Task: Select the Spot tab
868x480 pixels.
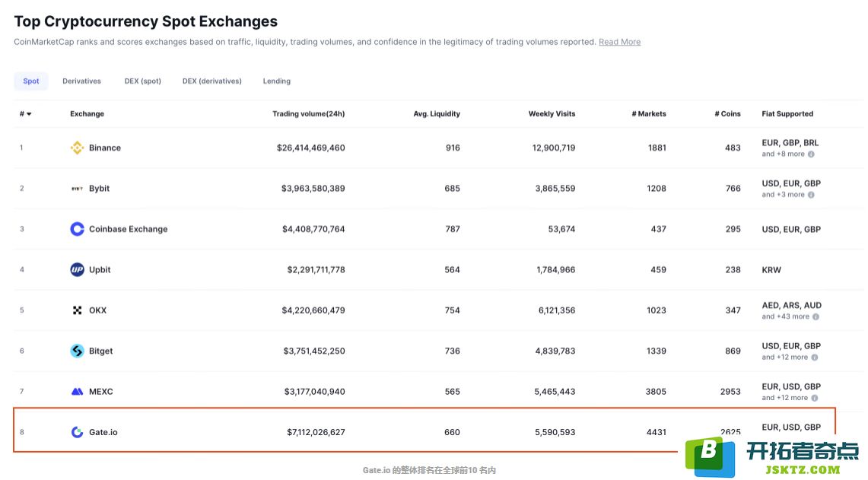Action: [x=31, y=81]
